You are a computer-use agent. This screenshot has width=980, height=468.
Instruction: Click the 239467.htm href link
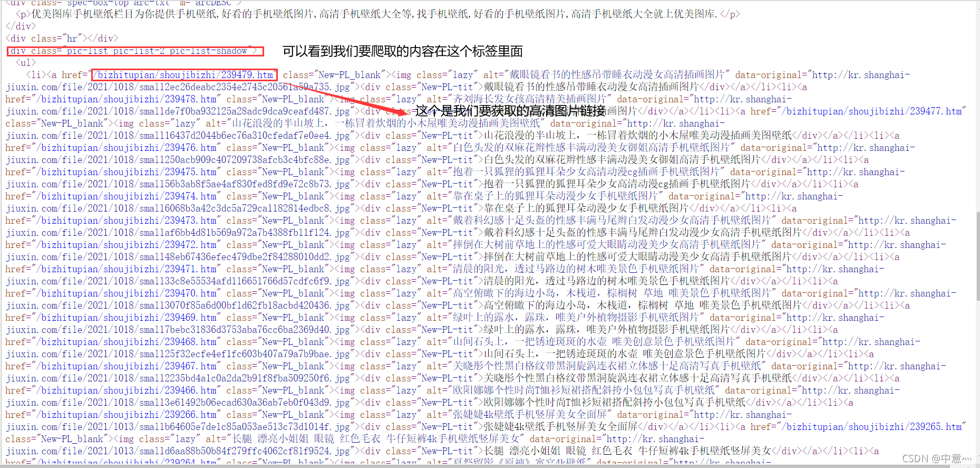[x=127, y=366]
